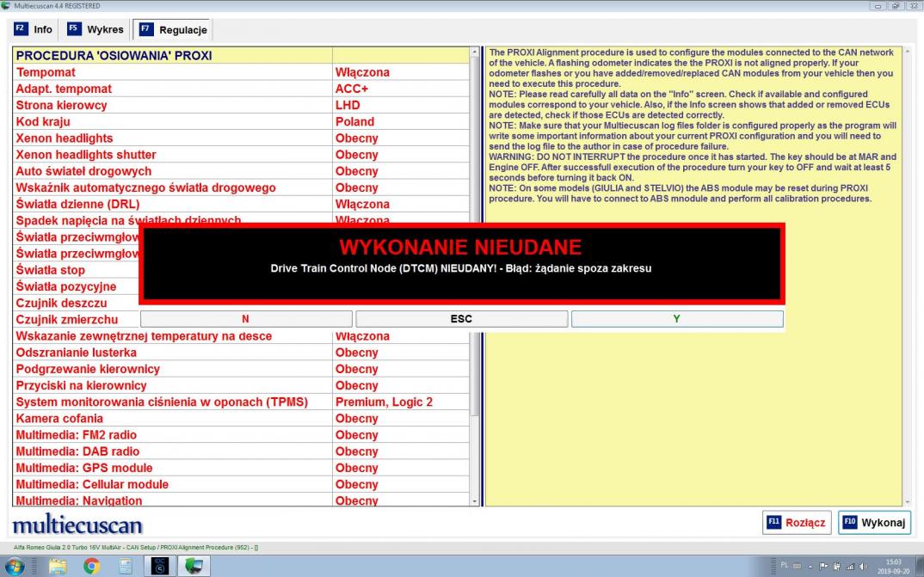This screenshot has width=924, height=577.
Task: Switch to Multiecuscan in the taskbar
Action: tap(194, 567)
